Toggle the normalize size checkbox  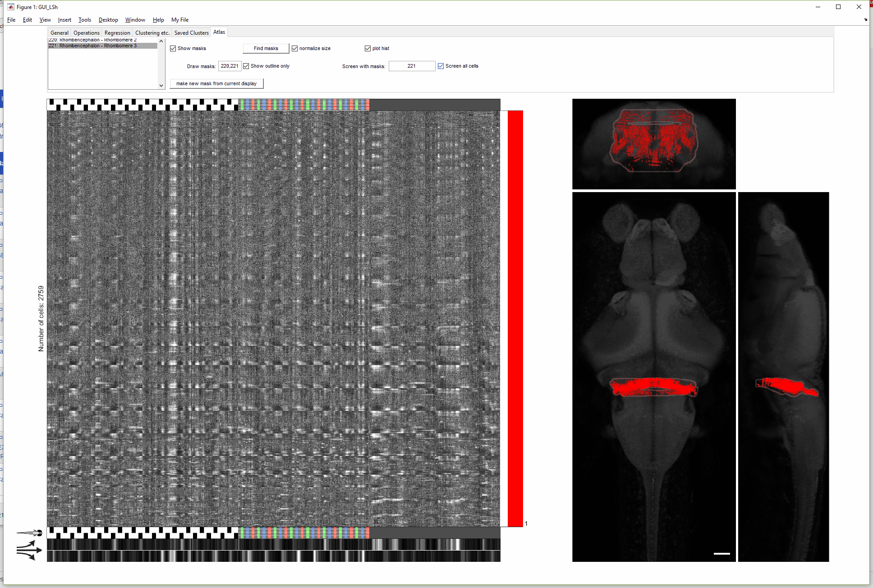(x=295, y=48)
